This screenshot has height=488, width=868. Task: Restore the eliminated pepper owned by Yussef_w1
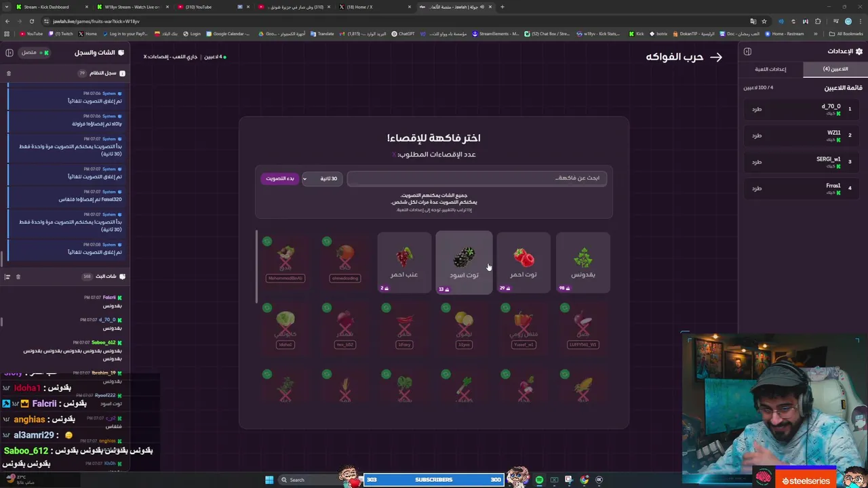pyautogui.click(x=505, y=308)
